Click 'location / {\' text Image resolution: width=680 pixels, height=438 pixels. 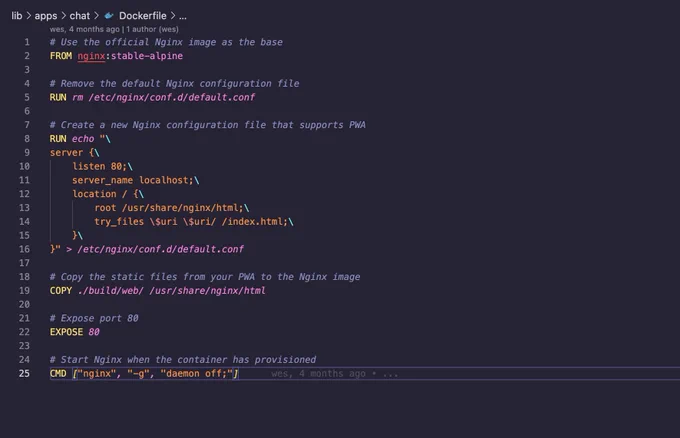coord(108,194)
